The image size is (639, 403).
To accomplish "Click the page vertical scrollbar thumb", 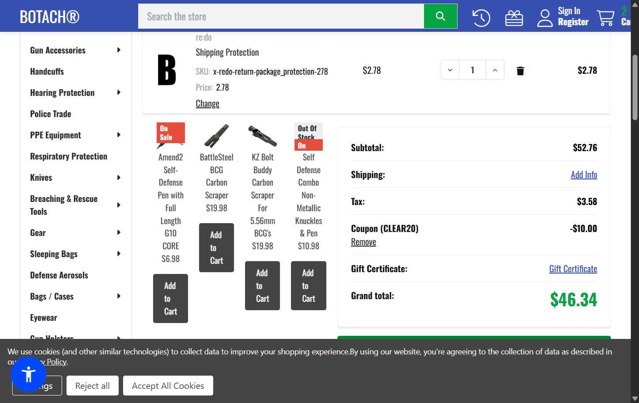I will 635,87.
